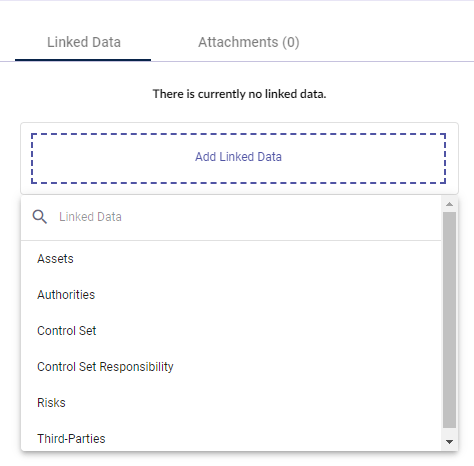
Task: Switch to the Attachments (0) tab
Action: pyautogui.click(x=249, y=42)
